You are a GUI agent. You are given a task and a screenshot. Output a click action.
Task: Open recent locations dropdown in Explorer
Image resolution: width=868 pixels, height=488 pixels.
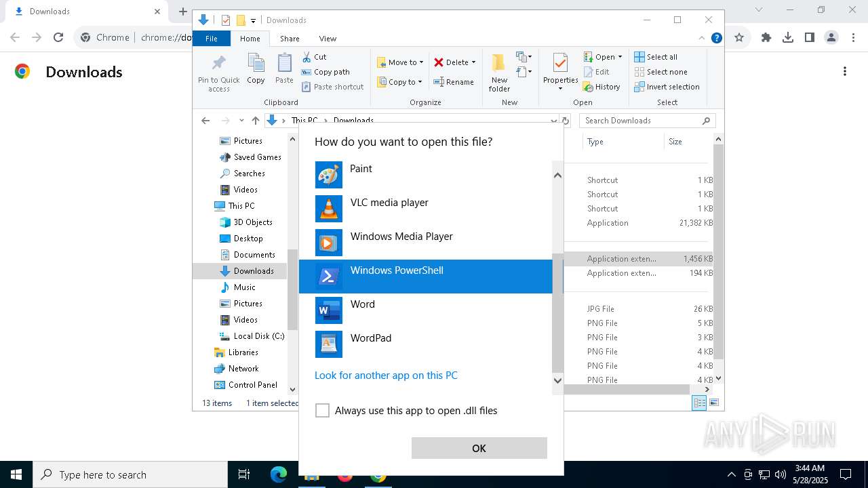241,121
